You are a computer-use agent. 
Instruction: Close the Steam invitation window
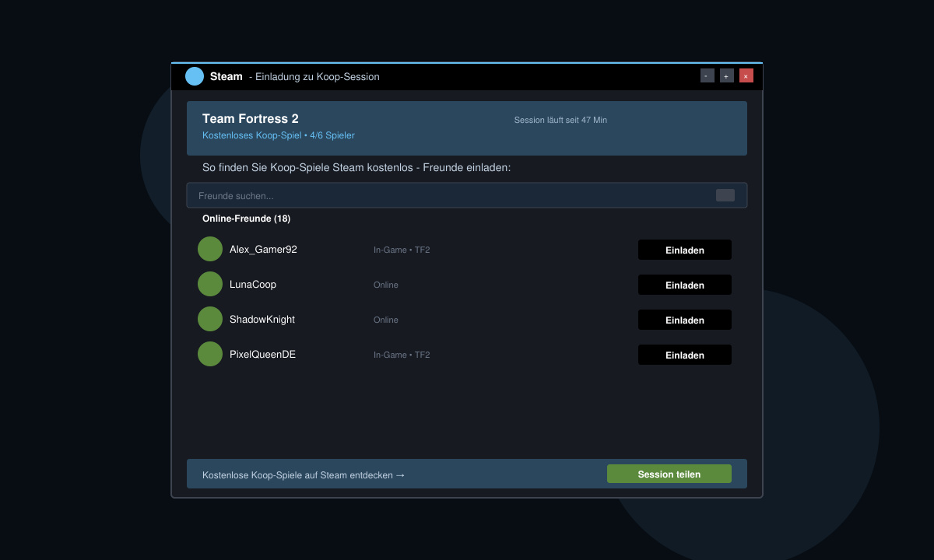(746, 75)
